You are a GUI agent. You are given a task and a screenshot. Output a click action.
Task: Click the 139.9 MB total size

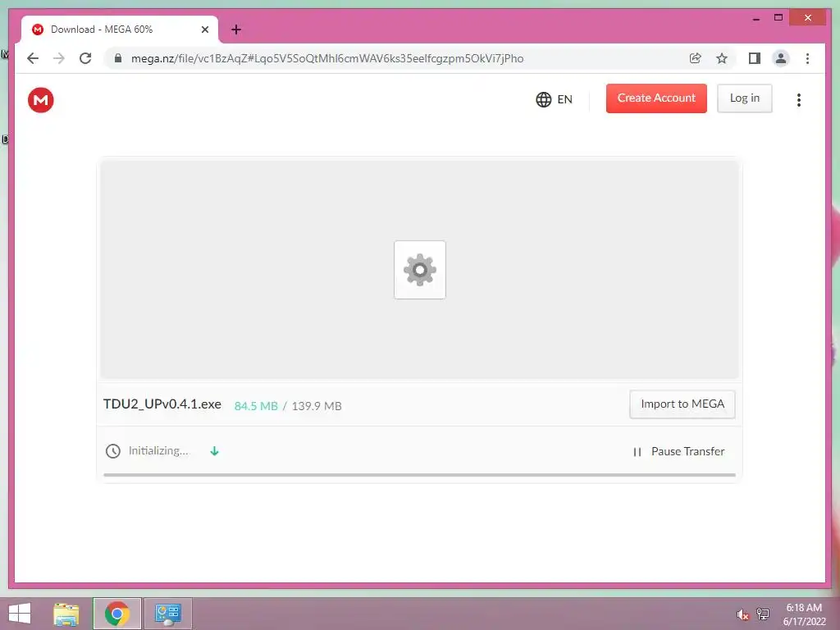coord(317,406)
